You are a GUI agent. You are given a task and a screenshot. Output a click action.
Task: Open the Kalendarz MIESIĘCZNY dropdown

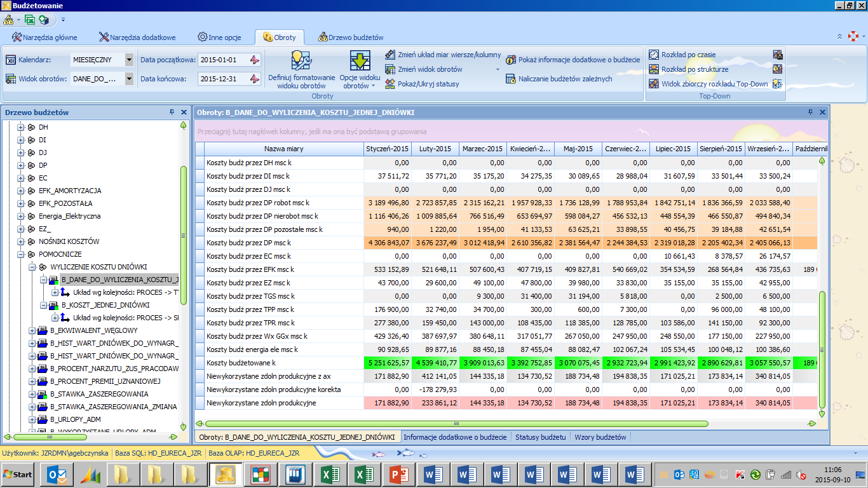(130, 60)
